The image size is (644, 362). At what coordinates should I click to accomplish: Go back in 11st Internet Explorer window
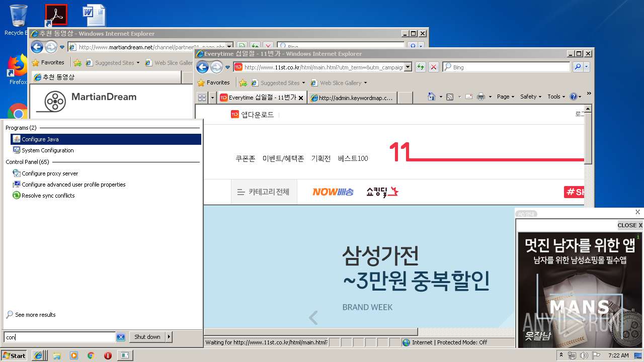pyautogui.click(x=202, y=67)
